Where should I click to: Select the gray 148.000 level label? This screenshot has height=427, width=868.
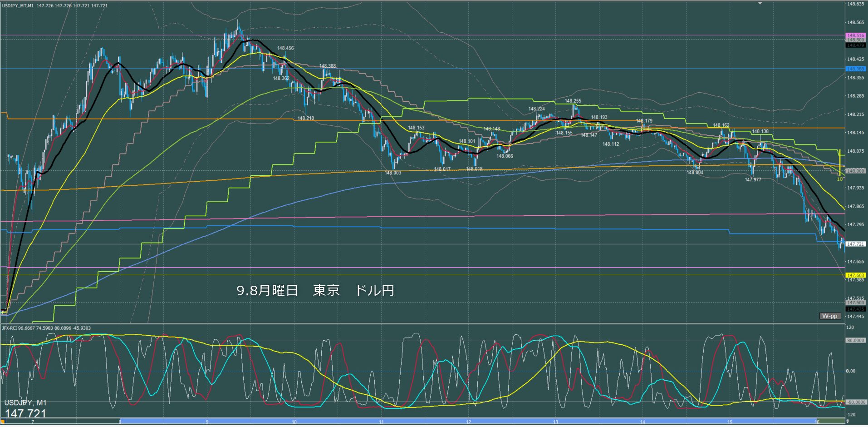pyautogui.click(x=855, y=171)
